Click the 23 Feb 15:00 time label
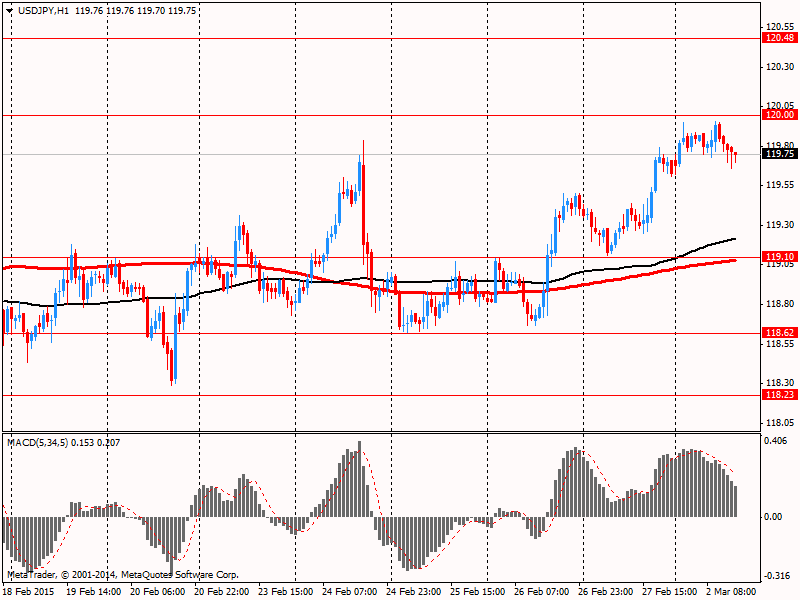Viewport: 800px width, 600px height. point(286,592)
